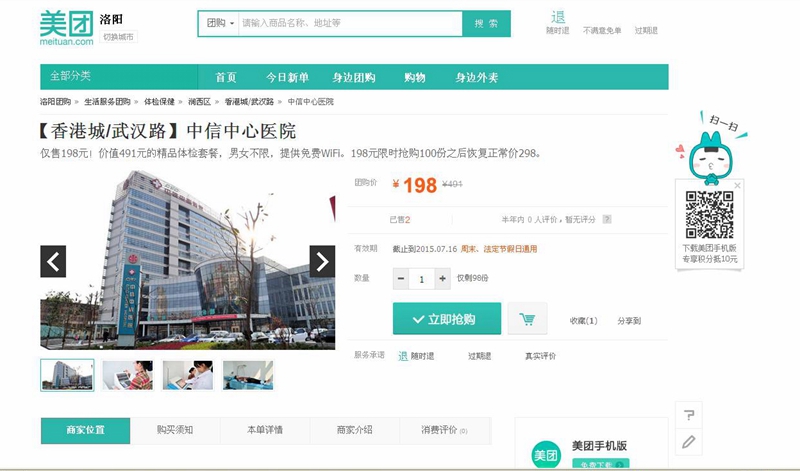Viewport: 800px width, 471px height.
Task: Click the pencil feedback icon
Action: click(x=687, y=441)
